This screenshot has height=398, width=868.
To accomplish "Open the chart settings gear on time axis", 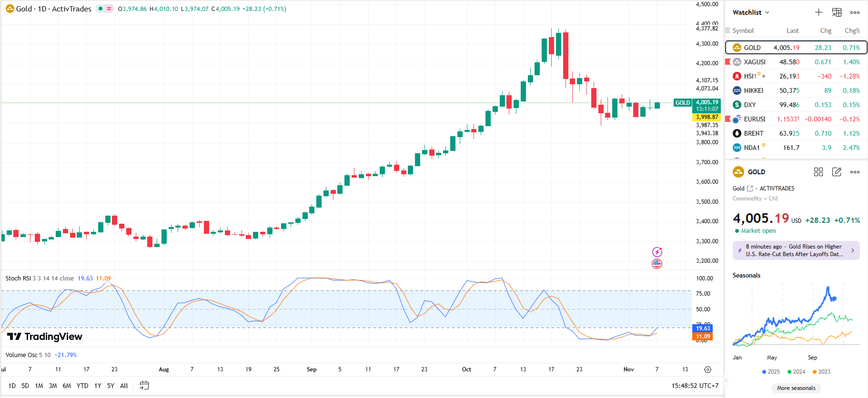I will coord(707,369).
